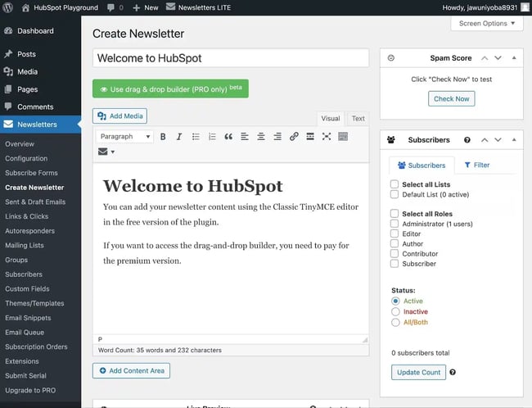
Task: Open HubSpot Playground home icon
Action: tap(25, 7)
